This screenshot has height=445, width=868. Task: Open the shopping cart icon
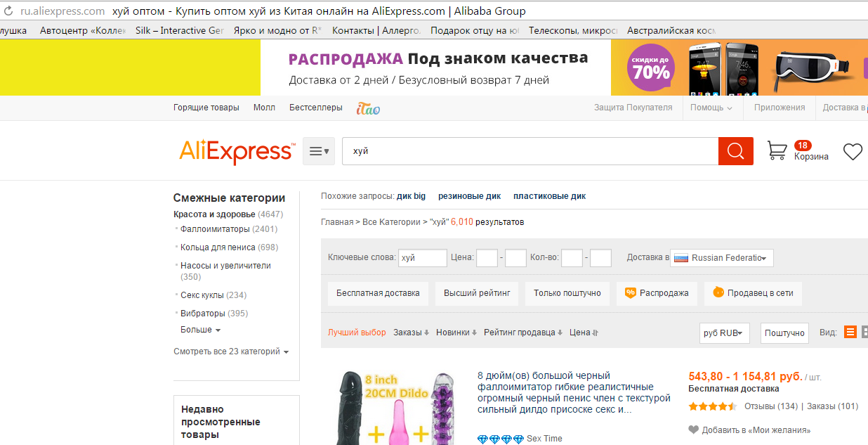[x=777, y=150]
